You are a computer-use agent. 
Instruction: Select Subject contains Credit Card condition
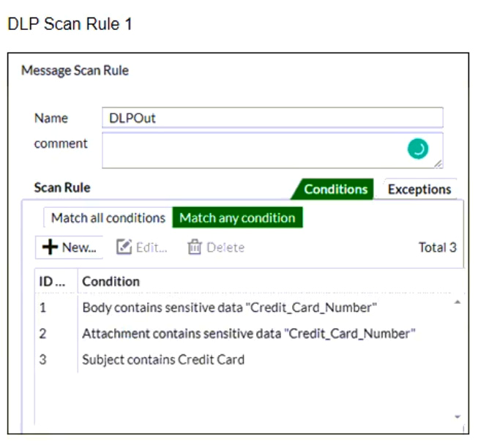(163, 359)
